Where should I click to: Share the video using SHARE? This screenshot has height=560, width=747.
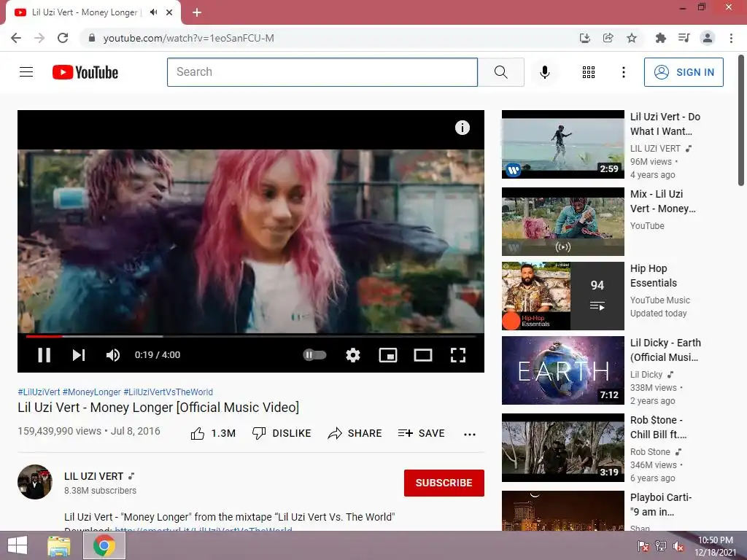[355, 433]
